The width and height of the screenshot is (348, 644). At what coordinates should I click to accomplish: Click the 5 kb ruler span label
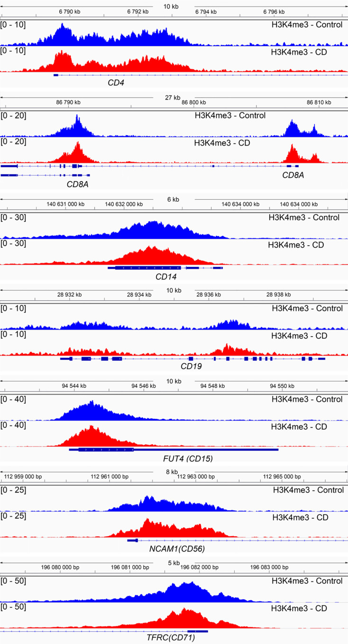point(174,562)
